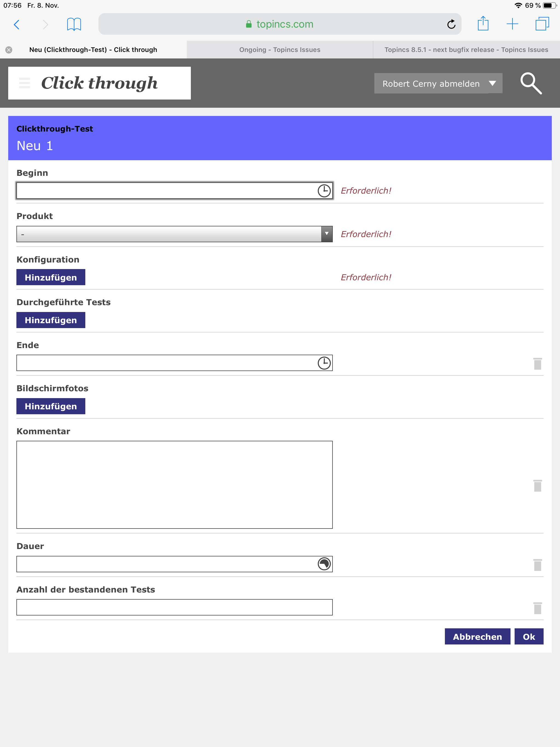
Task: Delete the Ende field with trash icon
Action: point(537,364)
